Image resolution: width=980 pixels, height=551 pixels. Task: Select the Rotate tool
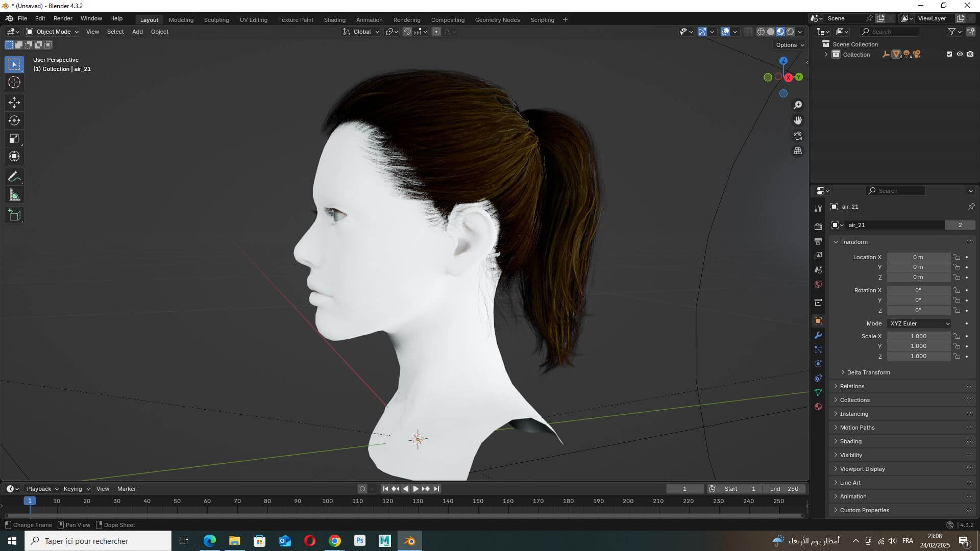pyautogui.click(x=14, y=120)
